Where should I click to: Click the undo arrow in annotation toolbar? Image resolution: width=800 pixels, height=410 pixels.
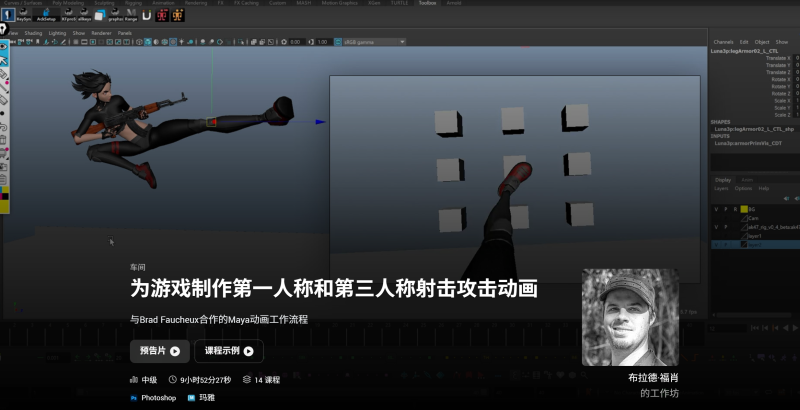pyautogui.click(x=4, y=126)
